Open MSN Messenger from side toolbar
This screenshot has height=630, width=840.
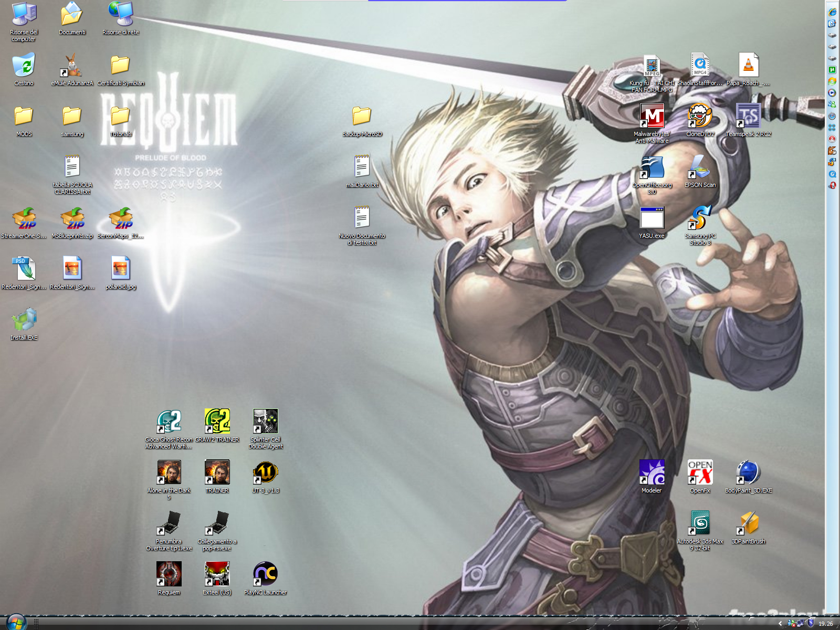(x=832, y=104)
